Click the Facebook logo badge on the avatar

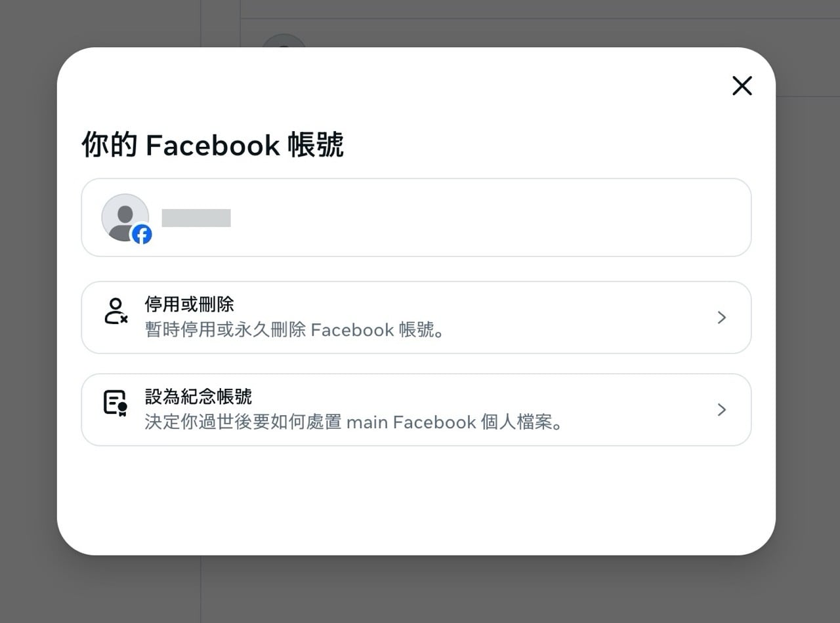(142, 234)
